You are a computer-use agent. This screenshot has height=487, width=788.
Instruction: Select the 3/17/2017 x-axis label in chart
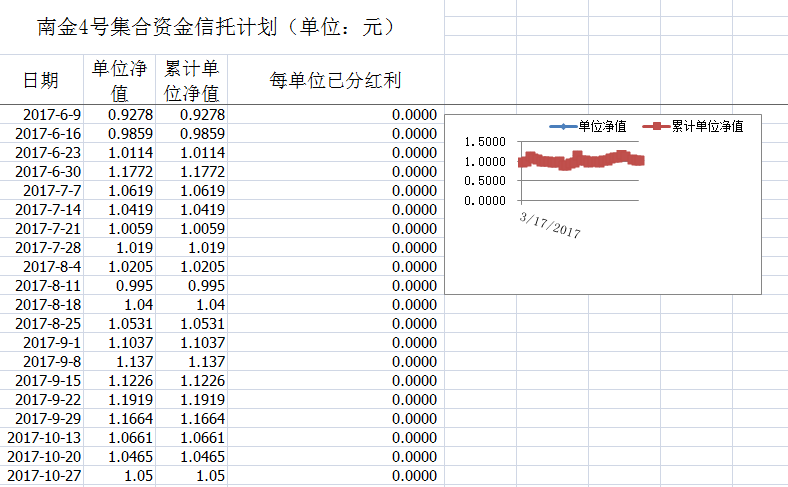click(x=551, y=224)
